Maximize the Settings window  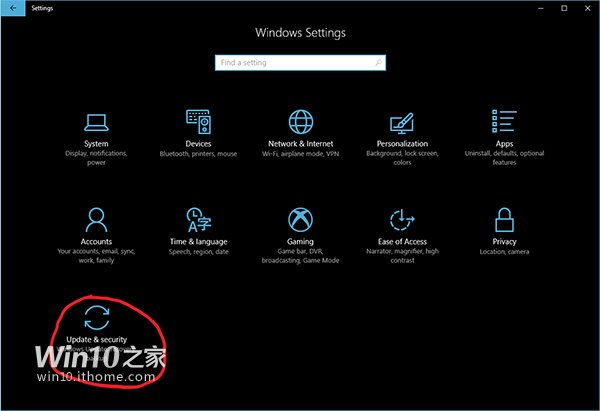tap(564, 8)
